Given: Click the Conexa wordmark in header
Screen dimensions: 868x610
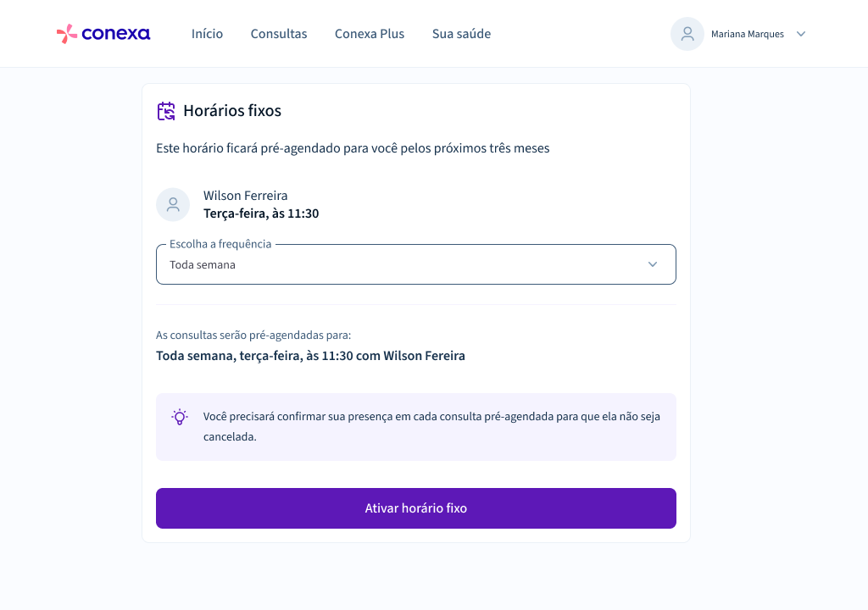Looking at the screenshot, I should (x=115, y=35).
